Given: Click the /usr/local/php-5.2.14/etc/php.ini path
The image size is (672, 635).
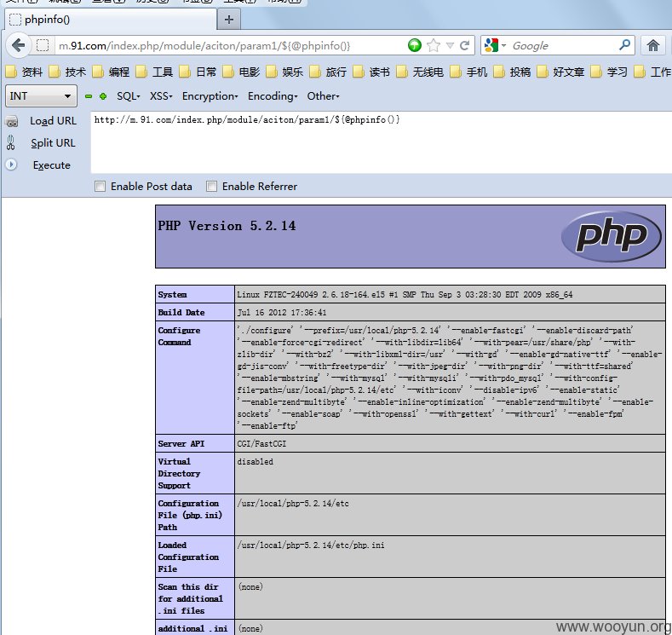Looking at the screenshot, I should (x=311, y=545).
